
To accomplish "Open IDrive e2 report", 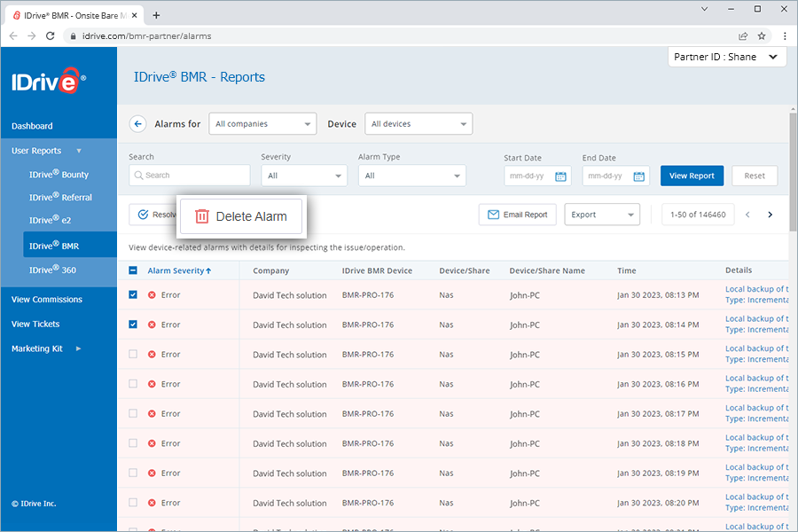I will (x=50, y=220).
